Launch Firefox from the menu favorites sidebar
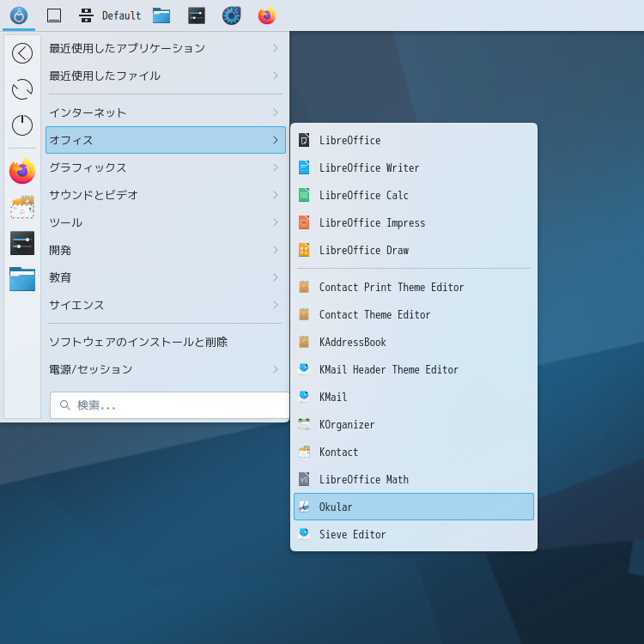Image resolution: width=644 pixels, height=644 pixels. (x=22, y=171)
